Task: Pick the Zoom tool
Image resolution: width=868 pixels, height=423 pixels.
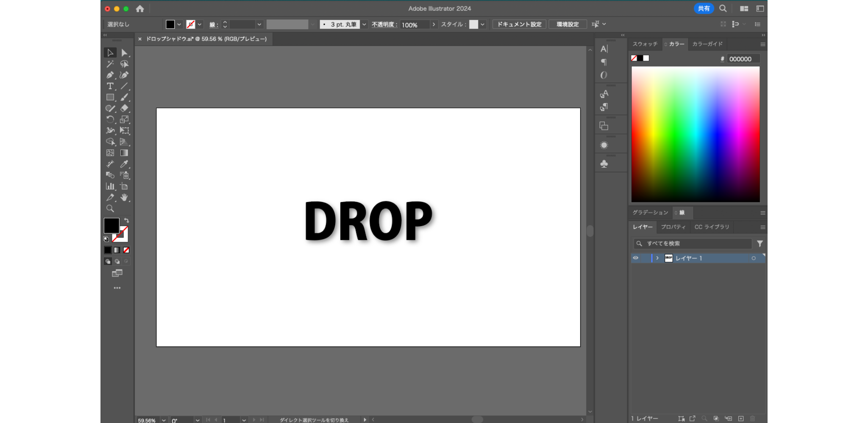Action: (x=110, y=208)
